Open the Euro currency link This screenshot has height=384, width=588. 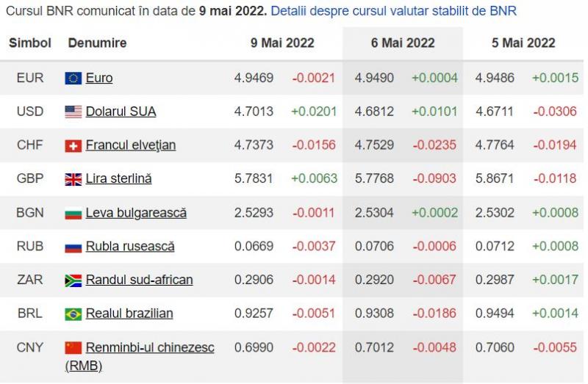99,78
